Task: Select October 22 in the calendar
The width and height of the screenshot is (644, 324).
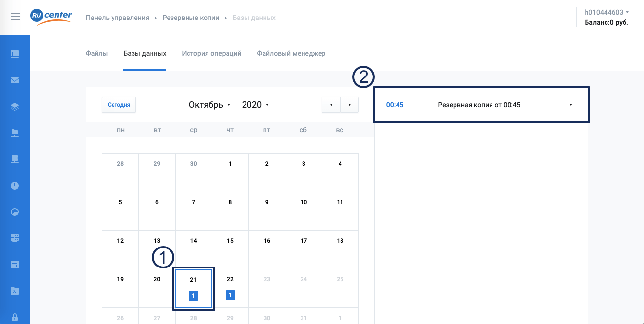Action: (x=230, y=287)
